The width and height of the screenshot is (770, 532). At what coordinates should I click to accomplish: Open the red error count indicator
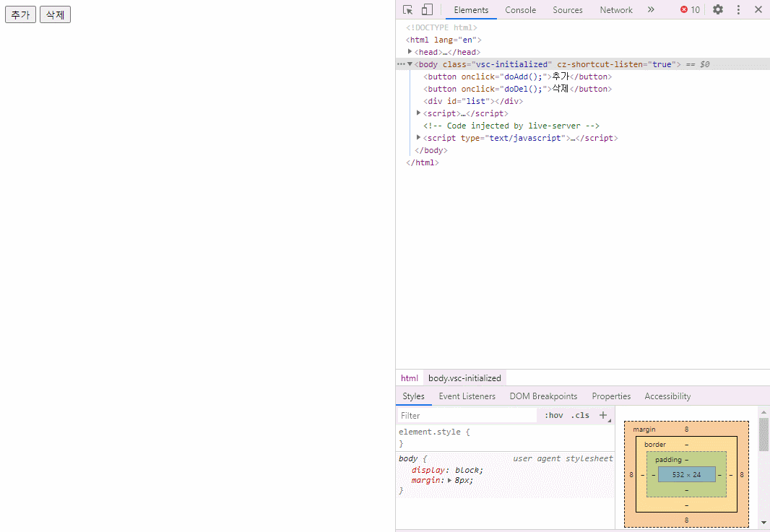(690, 10)
